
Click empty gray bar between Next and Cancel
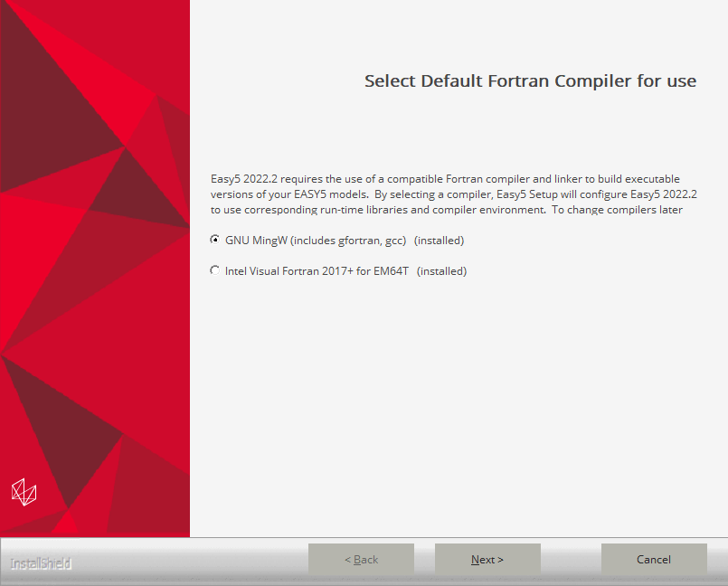pyautogui.click(x=571, y=560)
